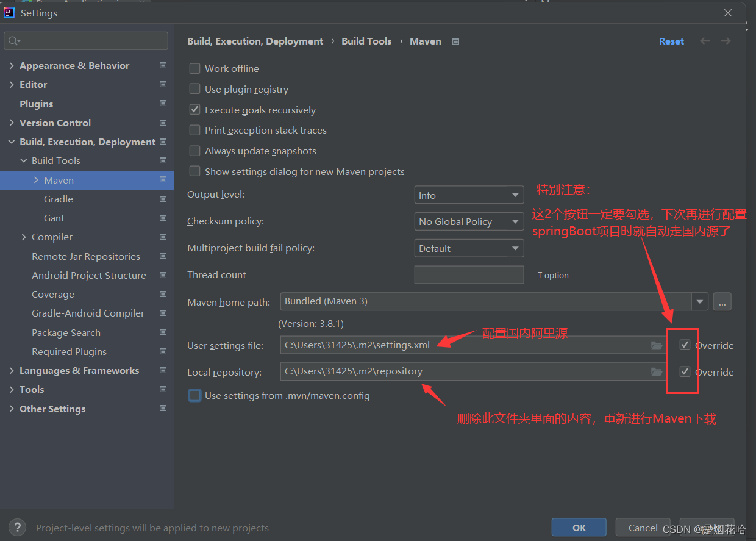Expand the Languages & Frameworks section
The height and width of the screenshot is (541, 756).
coord(12,370)
